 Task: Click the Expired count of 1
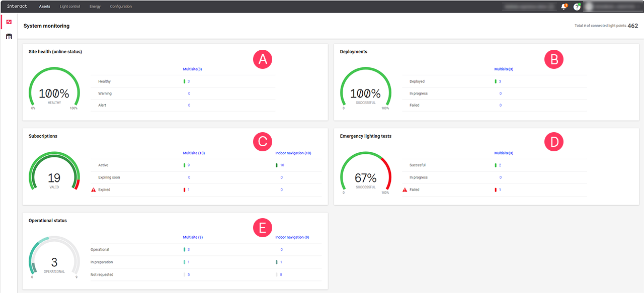(x=189, y=189)
